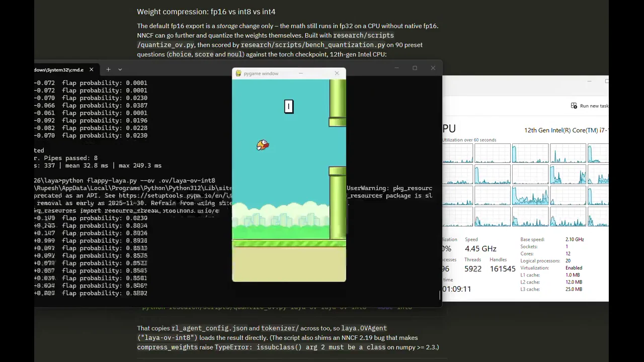Close the cmd.exe terminal tab
This screenshot has height=362, width=644.
pyautogui.click(x=91, y=69)
